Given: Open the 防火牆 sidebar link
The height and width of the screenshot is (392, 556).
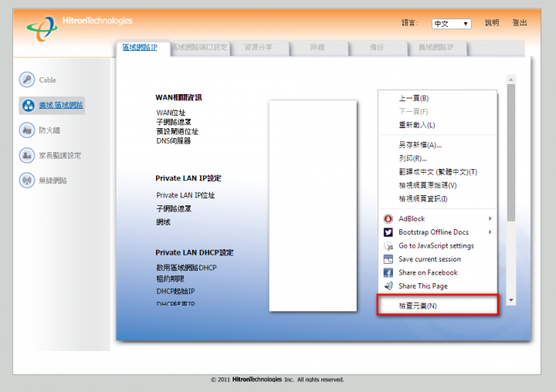Looking at the screenshot, I should pyautogui.click(x=49, y=130).
